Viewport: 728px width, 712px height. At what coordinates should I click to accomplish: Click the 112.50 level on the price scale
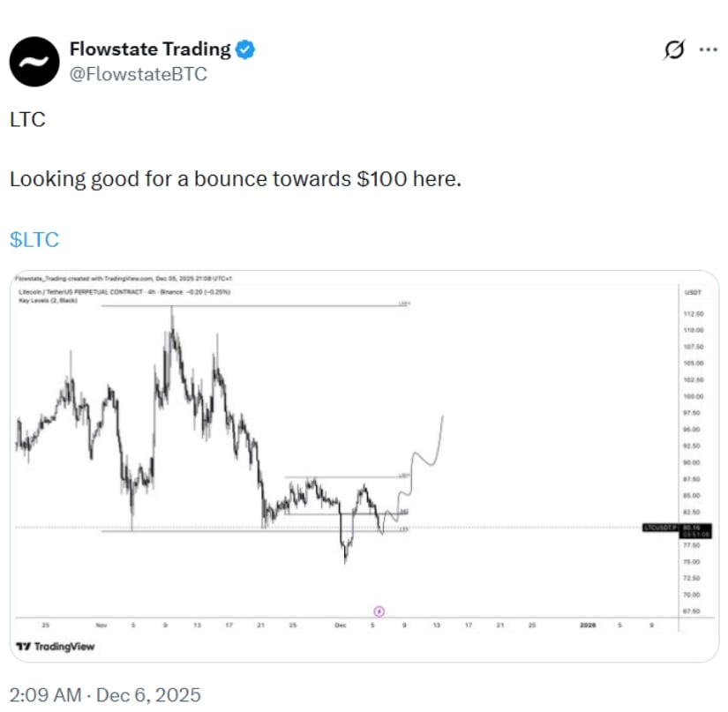click(694, 313)
